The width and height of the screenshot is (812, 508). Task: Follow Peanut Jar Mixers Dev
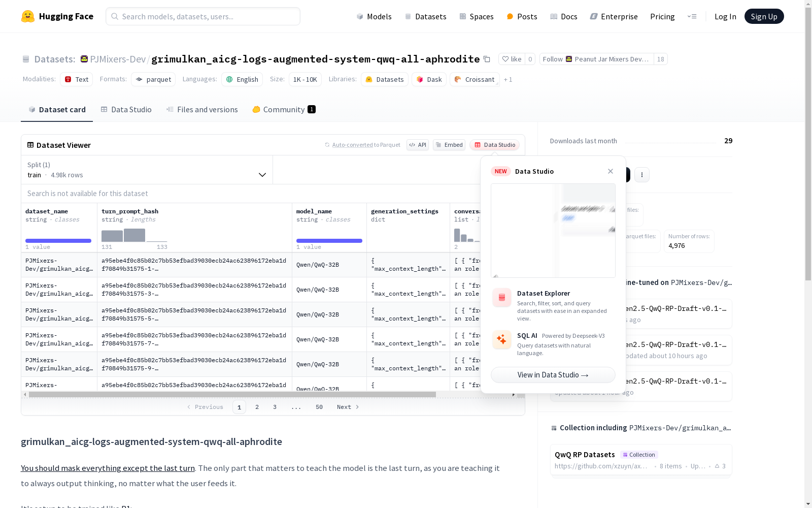pos(596,59)
